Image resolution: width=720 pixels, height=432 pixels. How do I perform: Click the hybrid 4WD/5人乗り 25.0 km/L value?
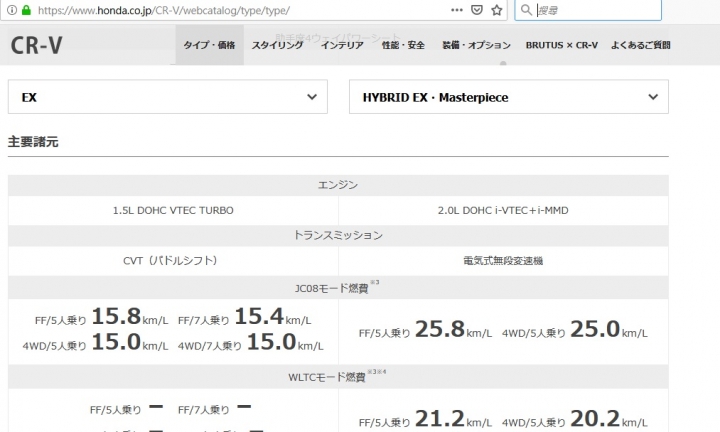click(574, 330)
